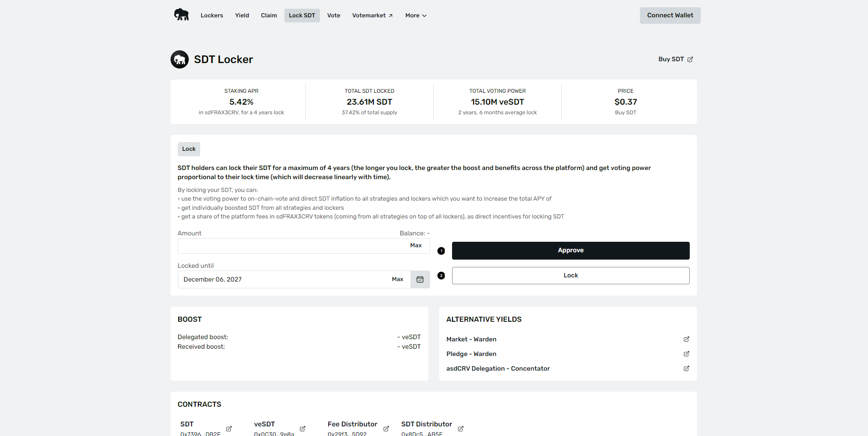Set maximum amount with Max button
The width and height of the screenshot is (868, 436).
415,245
